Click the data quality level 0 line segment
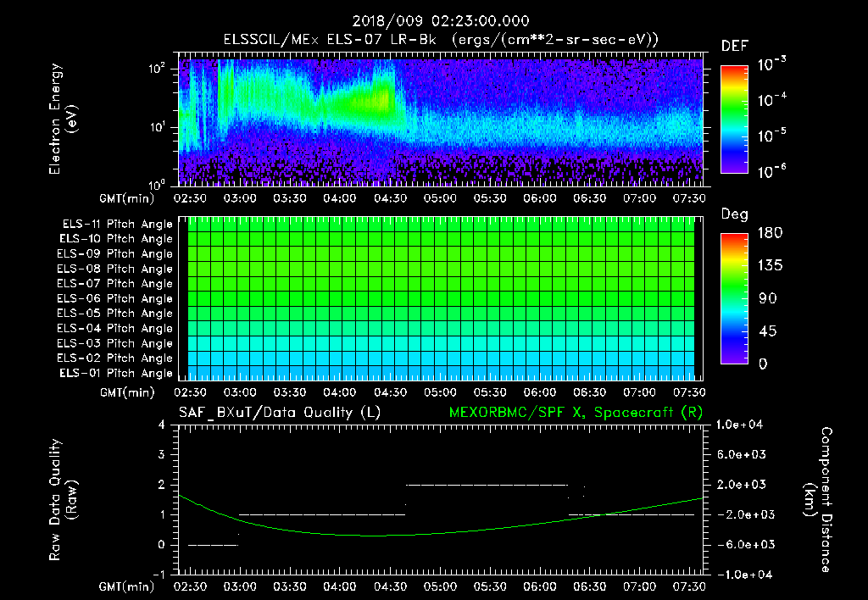 pos(213,545)
